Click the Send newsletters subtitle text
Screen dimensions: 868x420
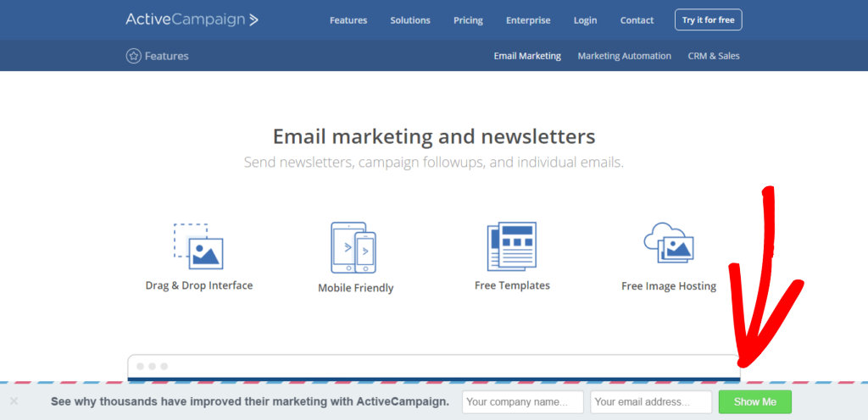[x=434, y=163]
